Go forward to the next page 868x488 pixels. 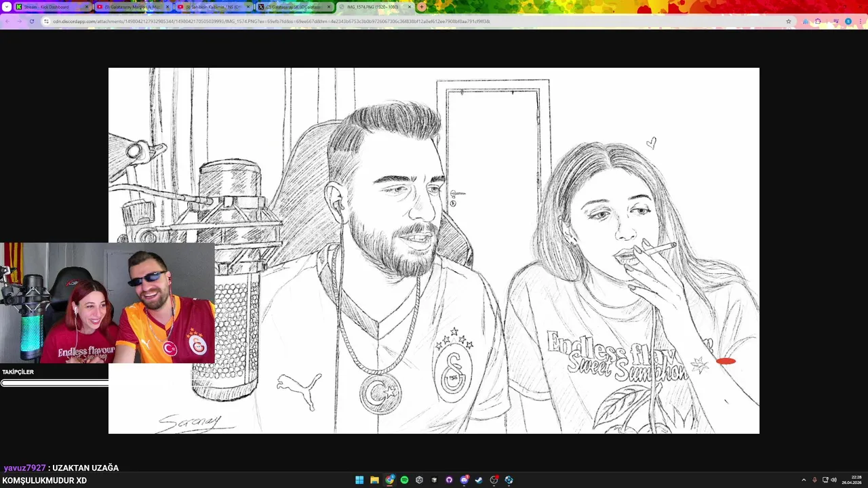(x=19, y=21)
